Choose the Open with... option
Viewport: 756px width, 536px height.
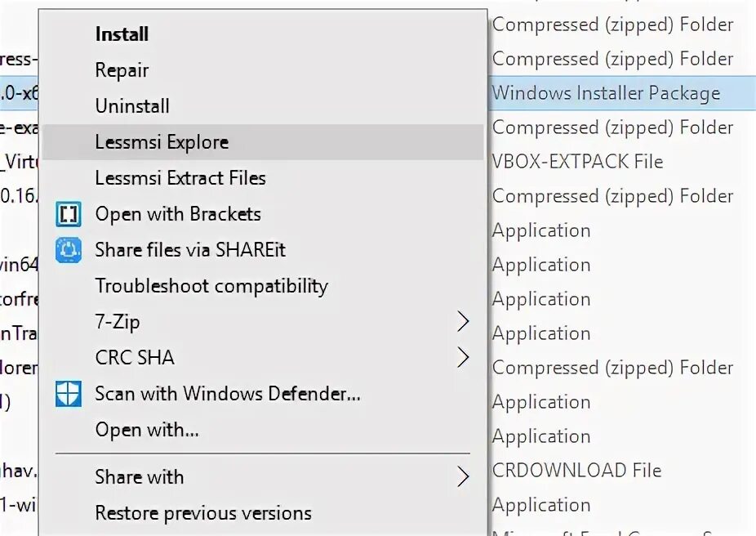147,430
